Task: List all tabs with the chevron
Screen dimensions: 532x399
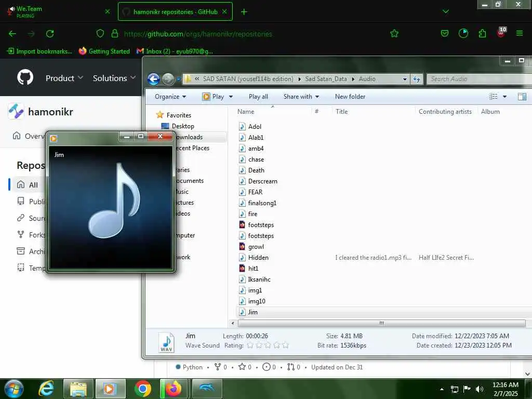Action: coord(446,11)
